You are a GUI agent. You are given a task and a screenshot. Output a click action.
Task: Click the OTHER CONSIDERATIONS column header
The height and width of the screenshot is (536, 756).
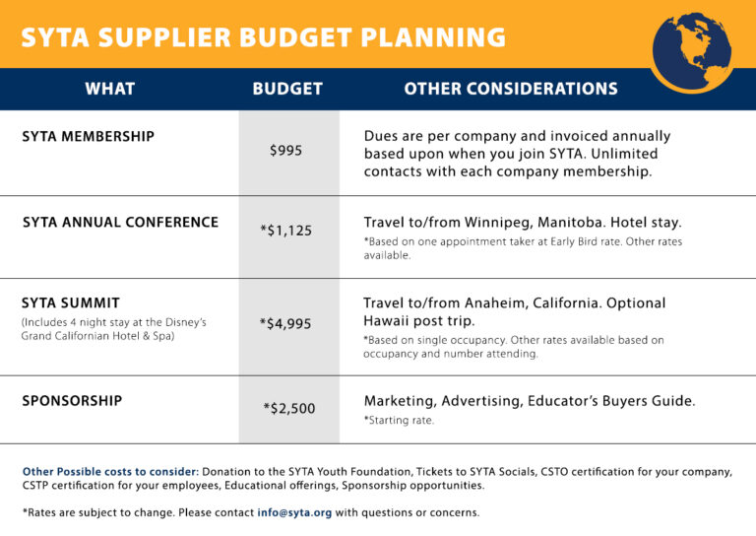coord(511,89)
